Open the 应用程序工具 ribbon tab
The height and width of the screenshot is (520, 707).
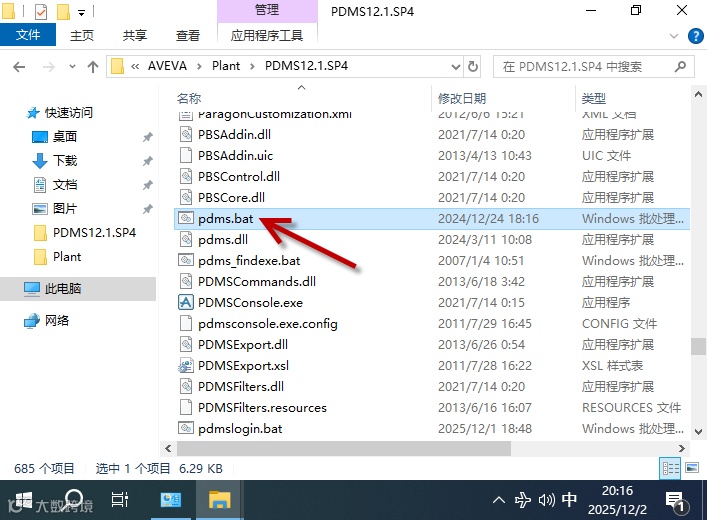267,35
